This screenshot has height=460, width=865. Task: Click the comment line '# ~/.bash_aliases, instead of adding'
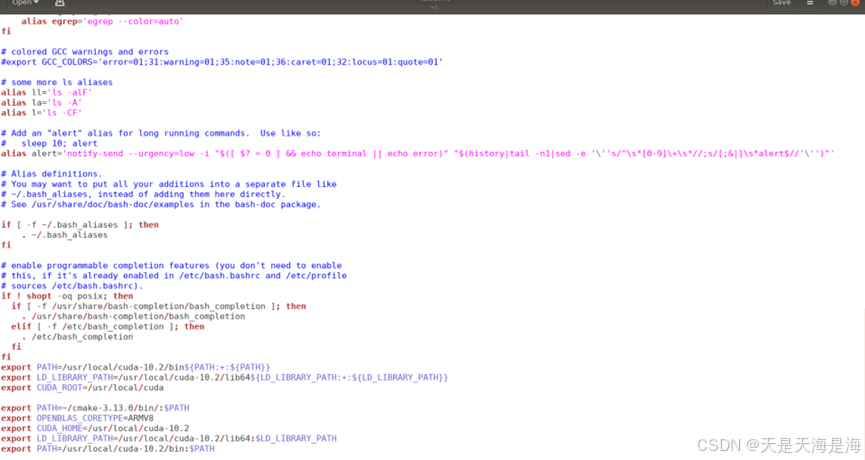click(x=143, y=194)
